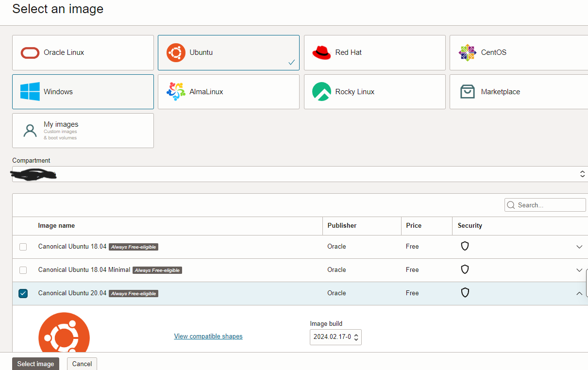The width and height of the screenshot is (588, 370).
Task: Click Free price in Ubuntu 20.04 row
Action: tap(412, 293)
